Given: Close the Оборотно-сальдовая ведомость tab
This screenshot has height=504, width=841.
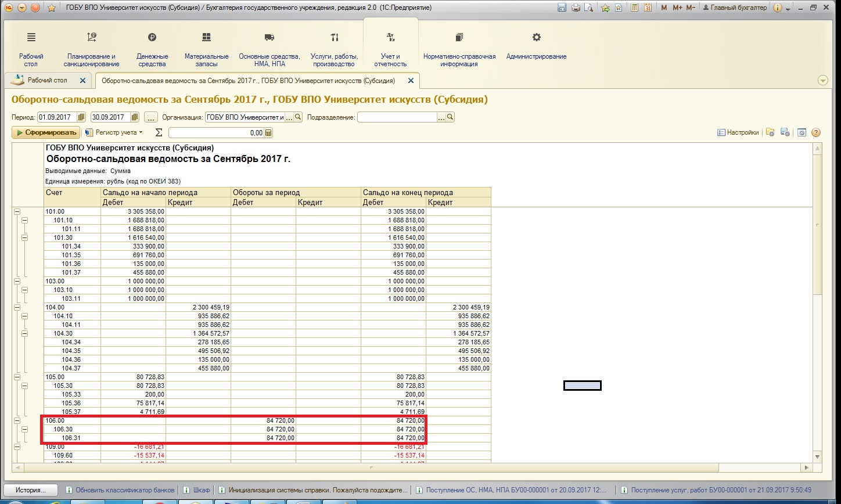Looking at the screenshot, I should point(411,81).
